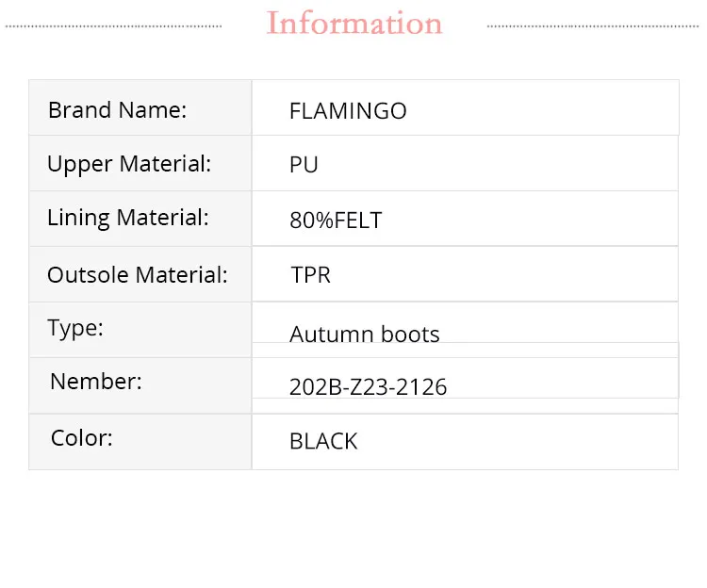Screen dimensions: 707x588
Task: Select the Outsole Material label
Action: [138, 275]
